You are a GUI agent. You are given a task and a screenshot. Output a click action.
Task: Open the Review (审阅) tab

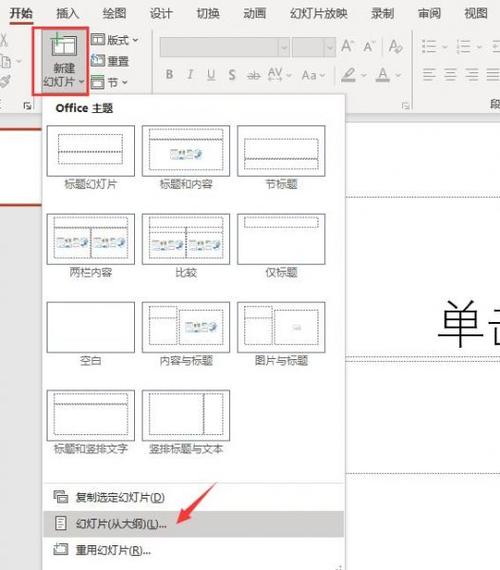[429, 13]
